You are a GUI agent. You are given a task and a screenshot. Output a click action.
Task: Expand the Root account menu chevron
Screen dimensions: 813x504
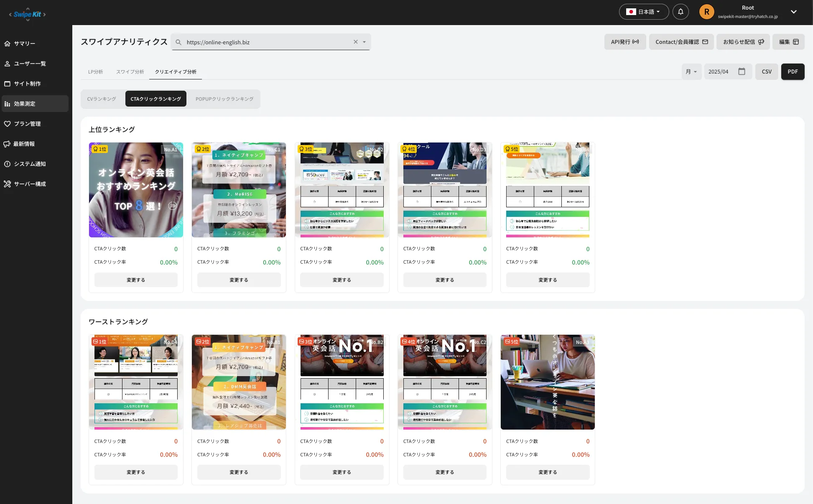pyautogui.click(x=793, y=12)
